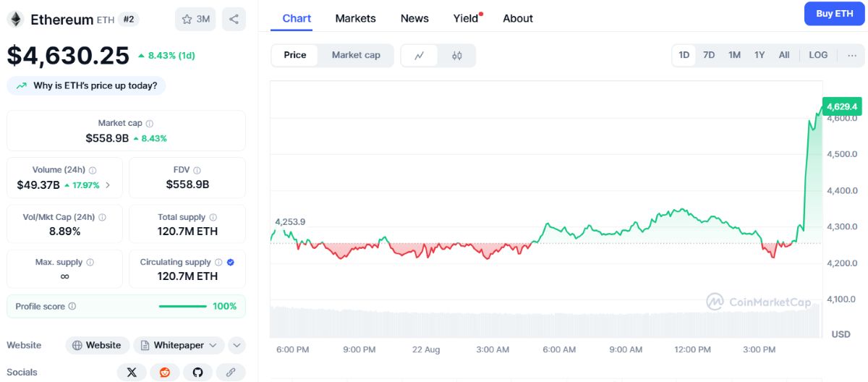The width and height of the screenshot is (868, 382).
Task: Set chart range to 1Y
Action: tap(759, 55)
